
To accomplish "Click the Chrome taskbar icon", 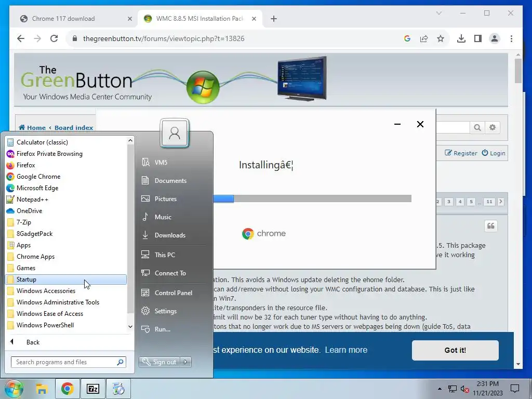I will [67, 389].
